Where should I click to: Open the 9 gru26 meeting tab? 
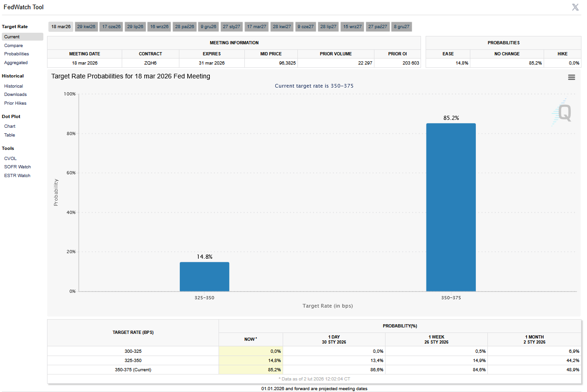coord(208,27)
